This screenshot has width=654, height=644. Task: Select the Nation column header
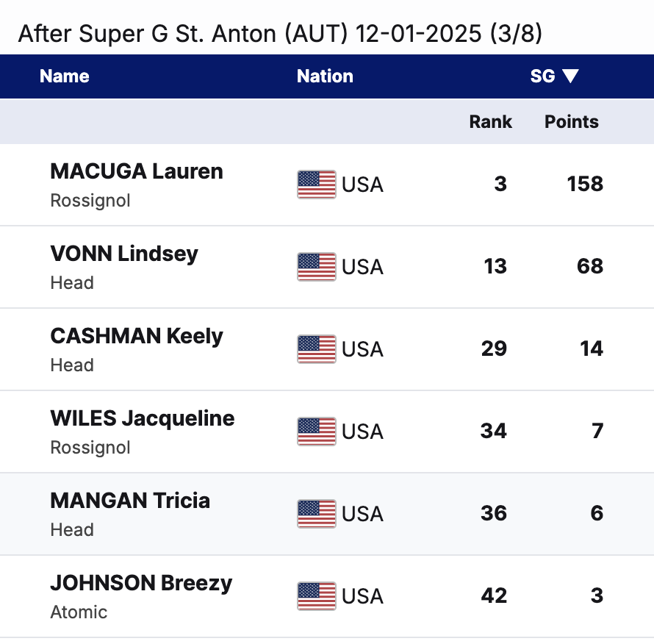(x=325, y=76)
